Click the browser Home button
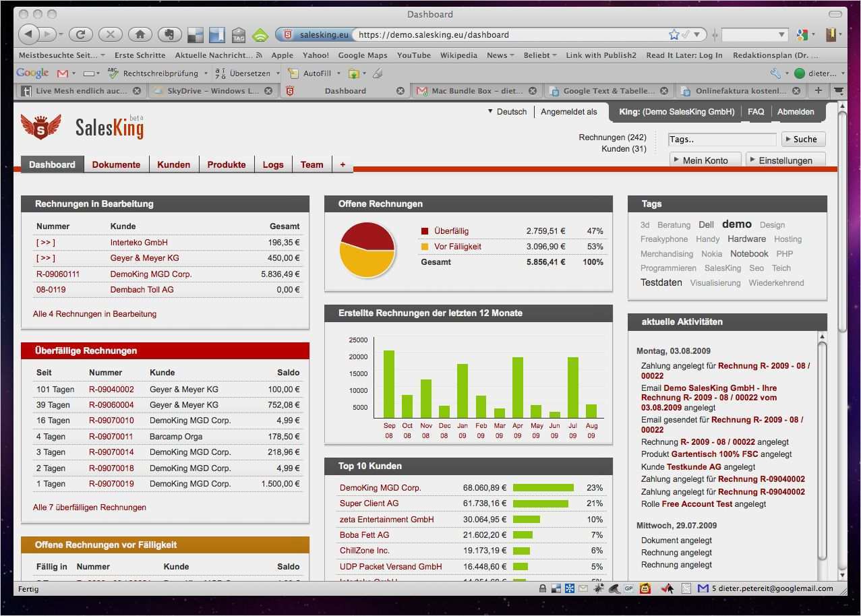861x616 pixels. pyautogui.click(x=140, y=34)
